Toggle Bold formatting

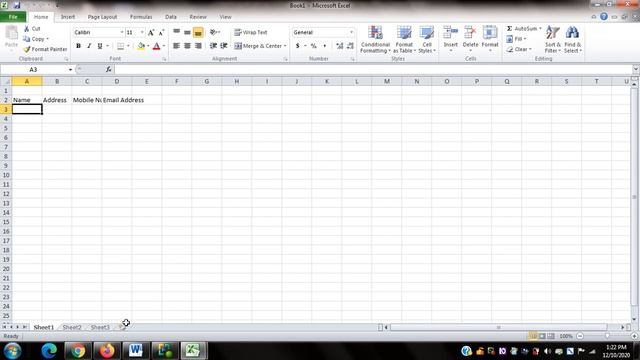(x=78, y=46)
